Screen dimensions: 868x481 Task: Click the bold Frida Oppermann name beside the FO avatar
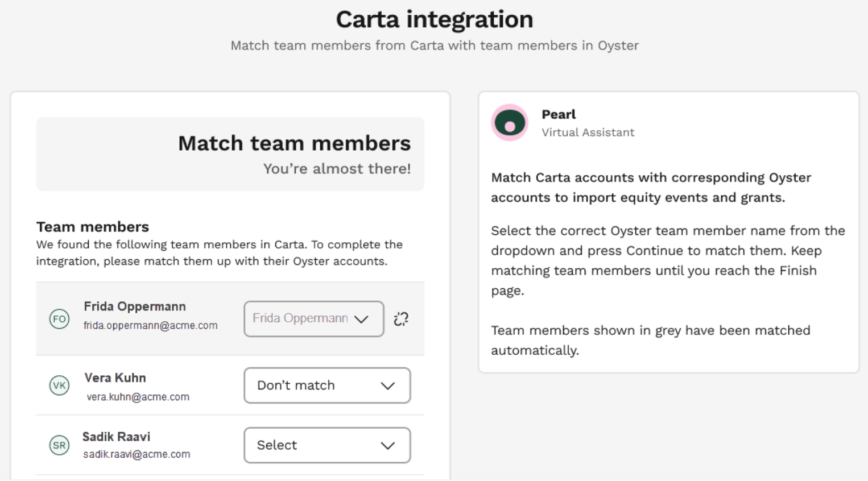[135, 306]
